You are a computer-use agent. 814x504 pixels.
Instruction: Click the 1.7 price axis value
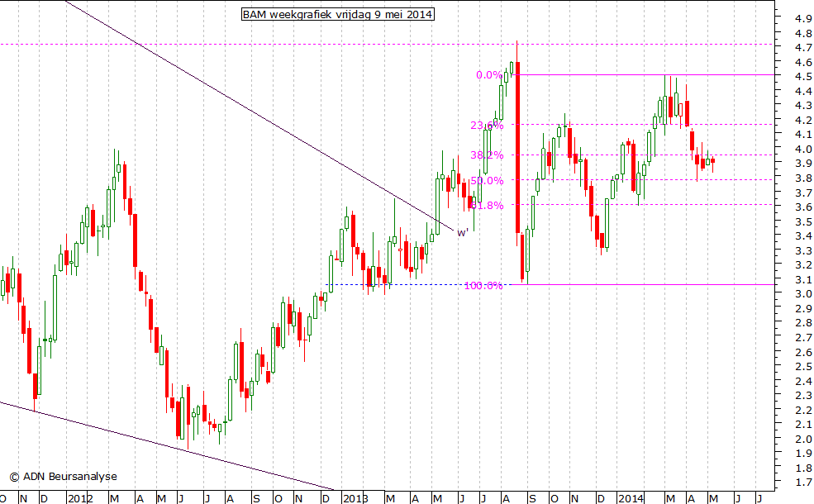(802, 483)
